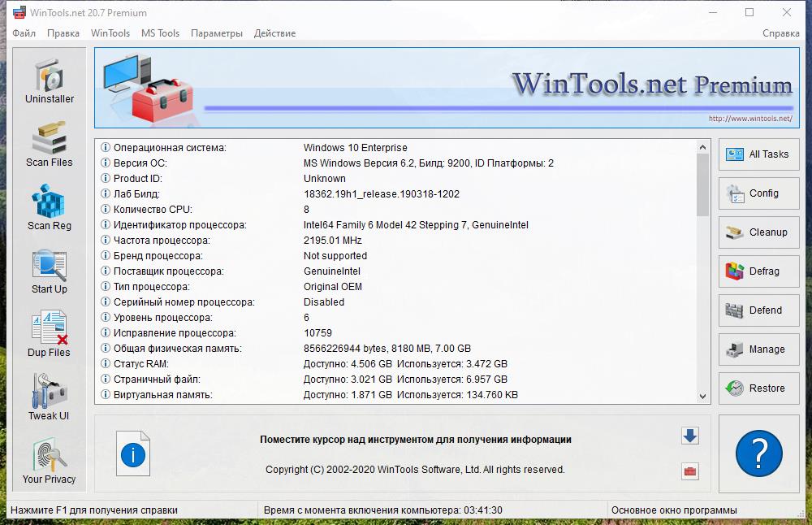This screenshot has width=812, height=525.
Task: Click the info icon beside Количество CPU
Action: pyautogui.click(x=105, y=210)
